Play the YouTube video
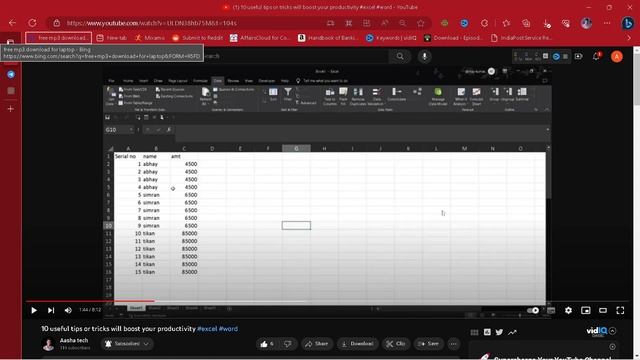Screen dimensions: 640x360 [34, 311]
